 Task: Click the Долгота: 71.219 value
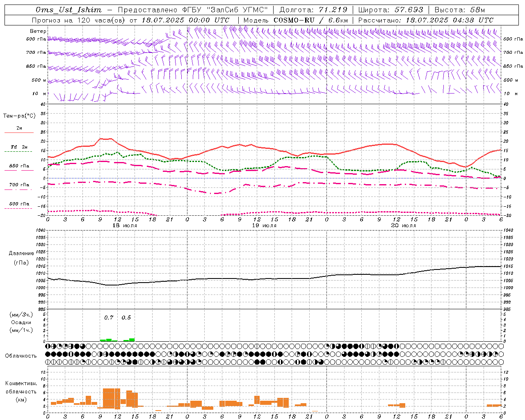pos(313,10)
